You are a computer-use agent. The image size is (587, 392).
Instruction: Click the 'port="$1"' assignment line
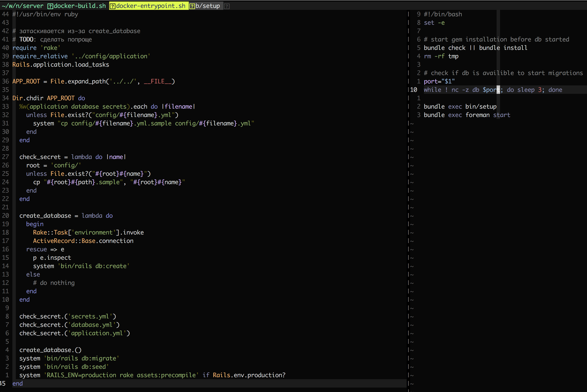tap(439, 81)
